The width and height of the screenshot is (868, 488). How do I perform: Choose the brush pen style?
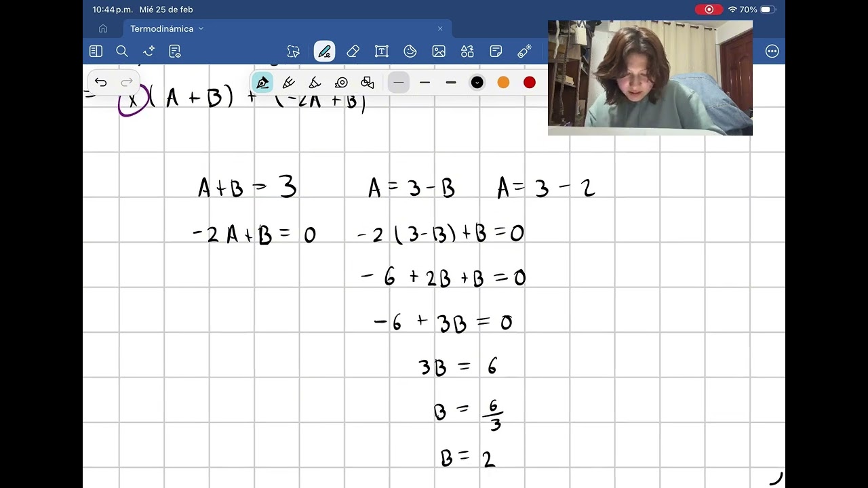coord(289,83)
